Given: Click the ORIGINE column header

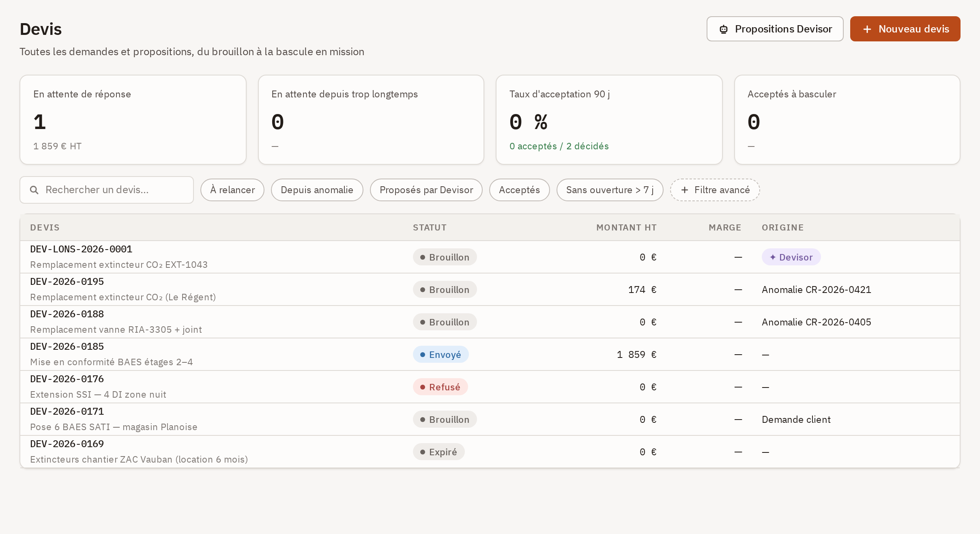Looking at the screenshot, I should pos(782,228).
